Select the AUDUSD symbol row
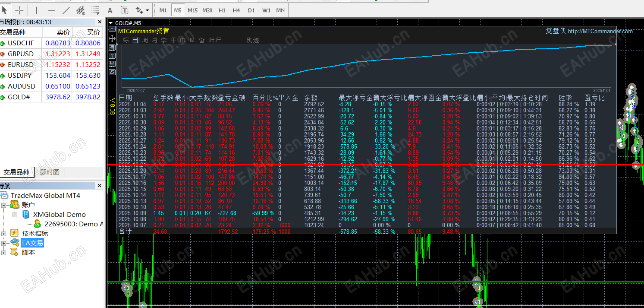The image size is (644, 308). click(x=51, y=86)
